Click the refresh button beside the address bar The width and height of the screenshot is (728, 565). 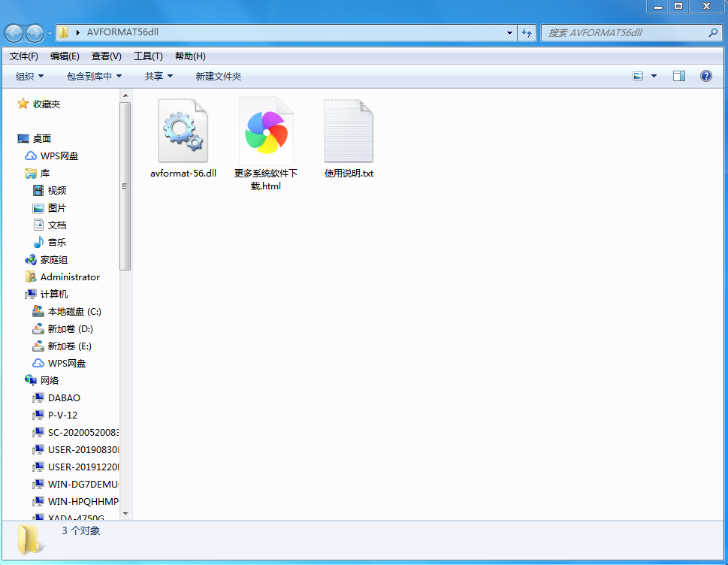click(527, 32)
